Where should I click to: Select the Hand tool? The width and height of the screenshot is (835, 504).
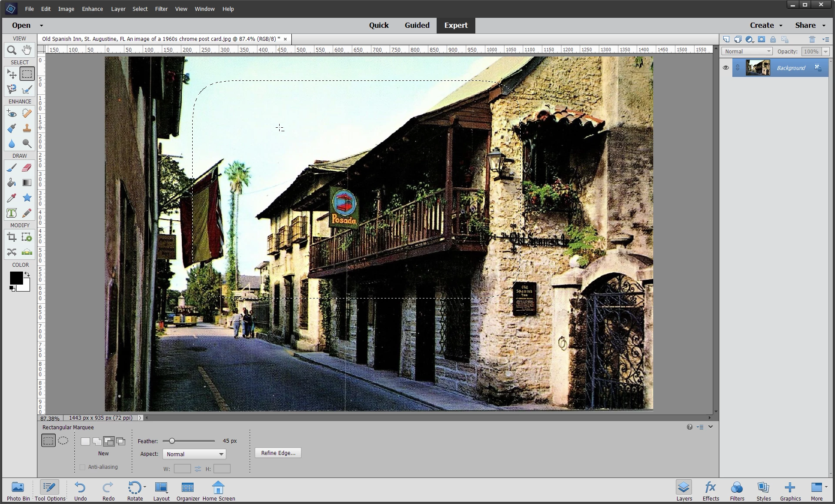coord(27,50)
